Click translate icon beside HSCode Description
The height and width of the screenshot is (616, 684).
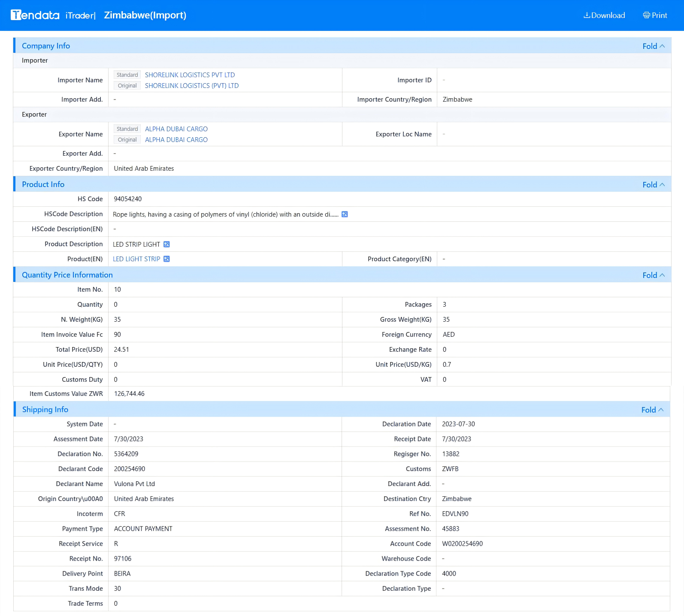345,214
